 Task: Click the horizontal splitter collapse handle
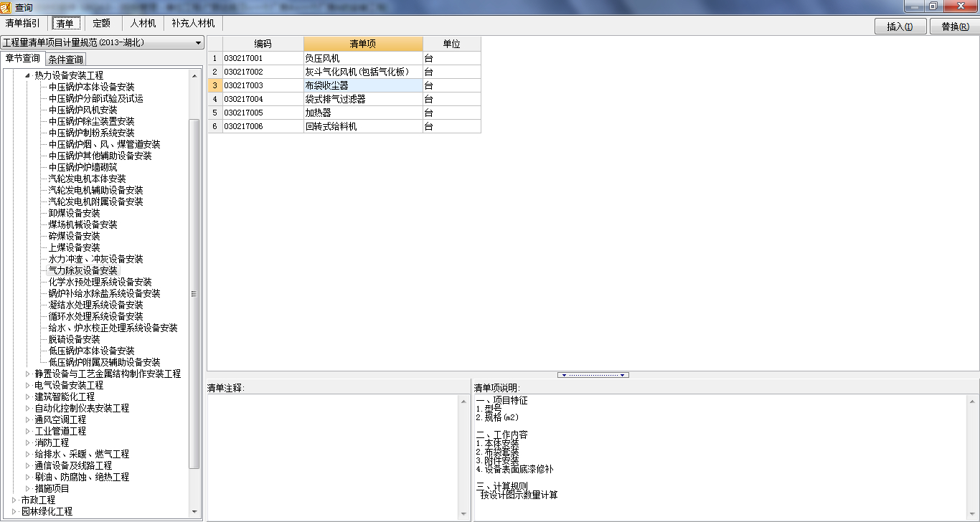pyautogui.click(x=593, y=375)
